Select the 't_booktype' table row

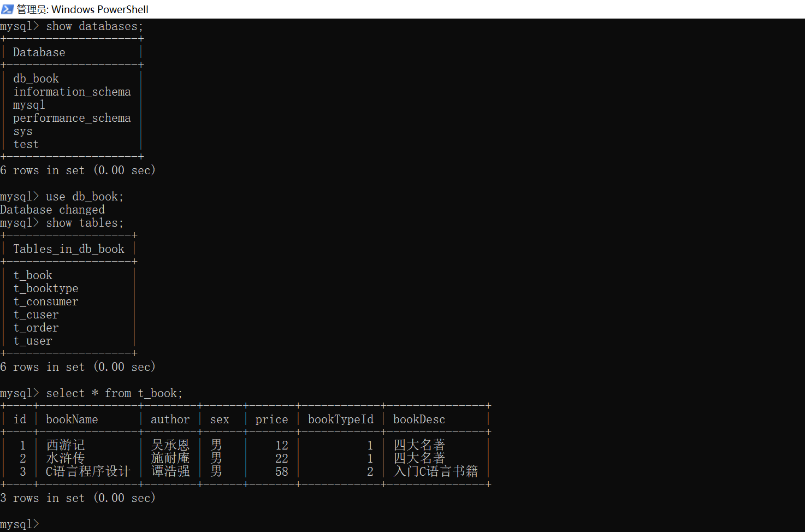(46, 288)
